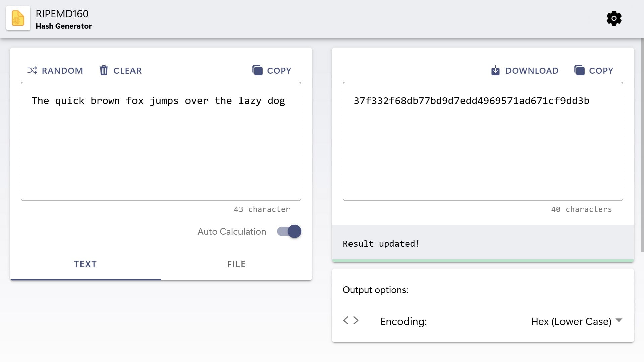Click the "40 characters" counter
644x362 pixels.
tap(582, 209)
